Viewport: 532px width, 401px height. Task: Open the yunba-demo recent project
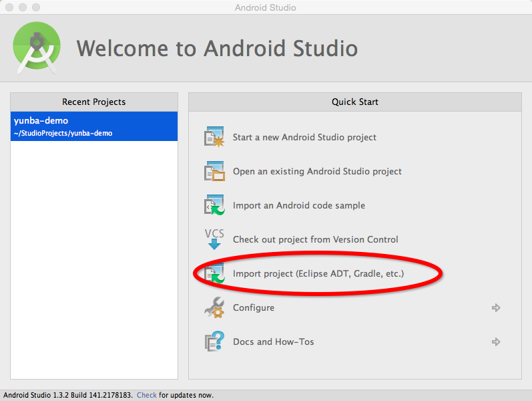click(94, 126)
